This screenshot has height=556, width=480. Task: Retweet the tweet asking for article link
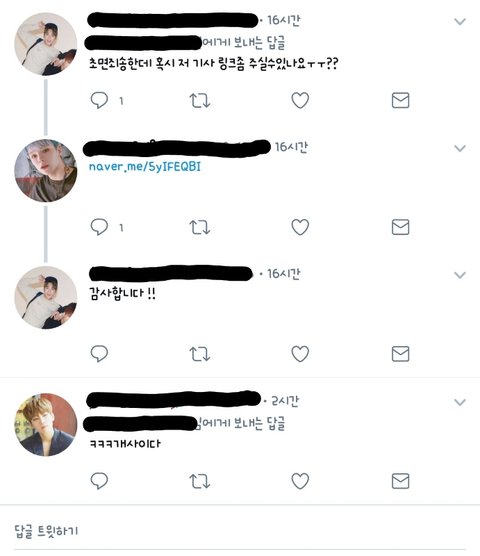200,100
